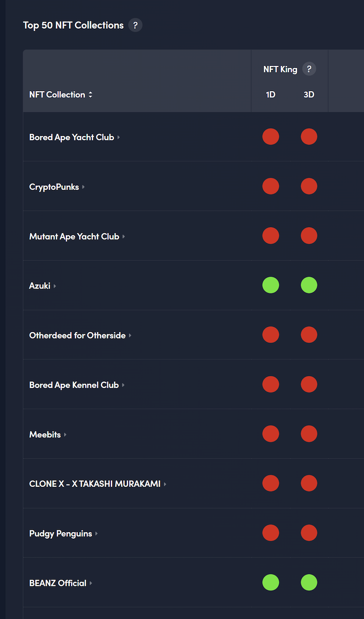The image size is (364, 619).
Task: Click Azuki's green 3D color dot
Action: (309, 285)
